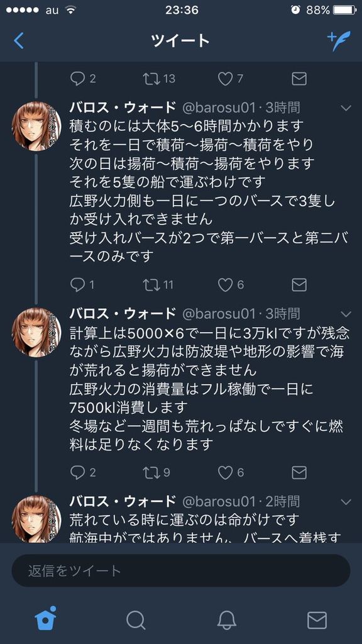Go back using the top-left arrow
The width and height of the screenshot is (362, 644).
(x=19, y=41)
